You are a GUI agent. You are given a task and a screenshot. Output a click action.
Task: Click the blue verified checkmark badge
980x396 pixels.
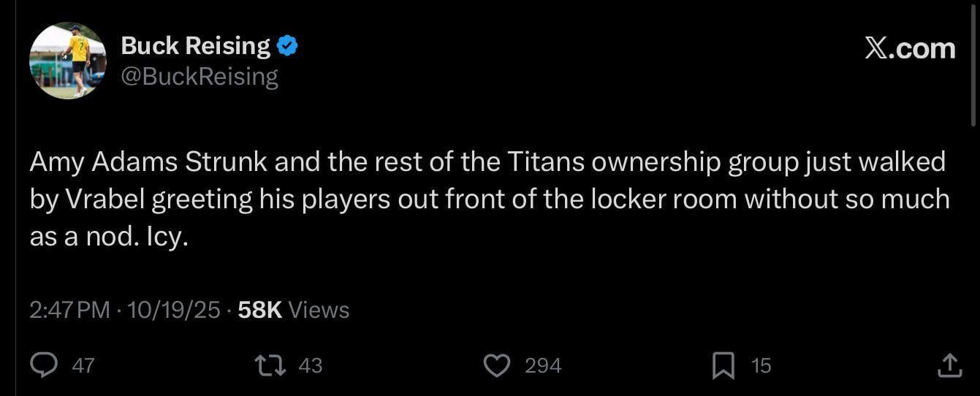click(287, 47)
